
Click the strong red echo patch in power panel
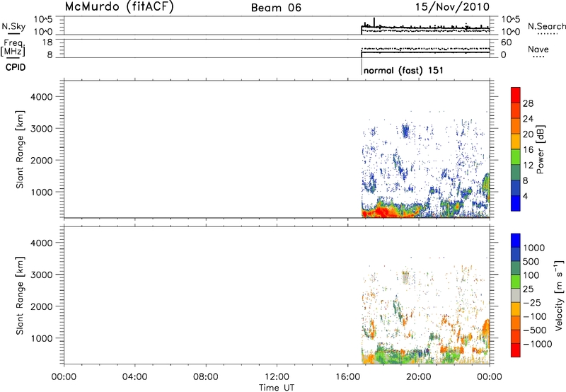(382, 212)
